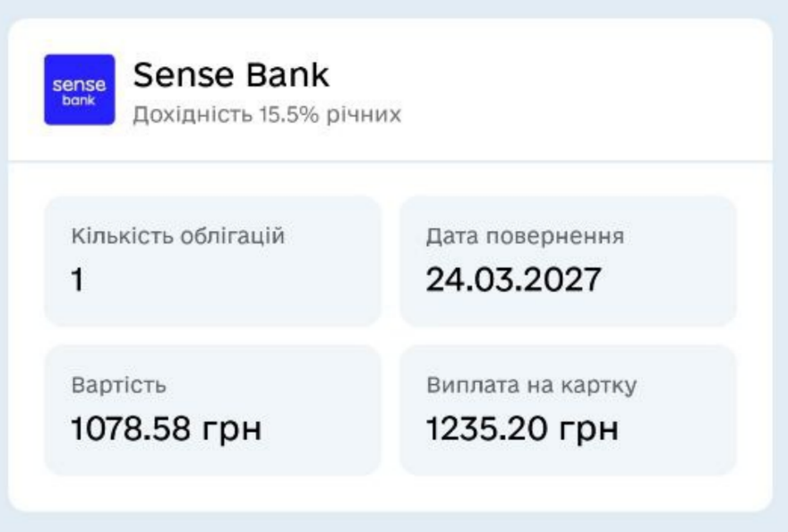The image size is (788, 532).
Task: Select the return date 24.03.2027
Action: pyautogui.click(x=512, y=281)
